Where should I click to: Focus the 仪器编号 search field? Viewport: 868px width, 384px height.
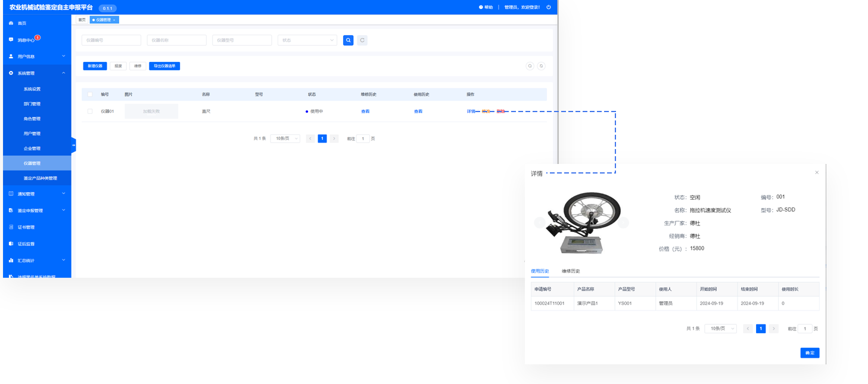point(111,40)
